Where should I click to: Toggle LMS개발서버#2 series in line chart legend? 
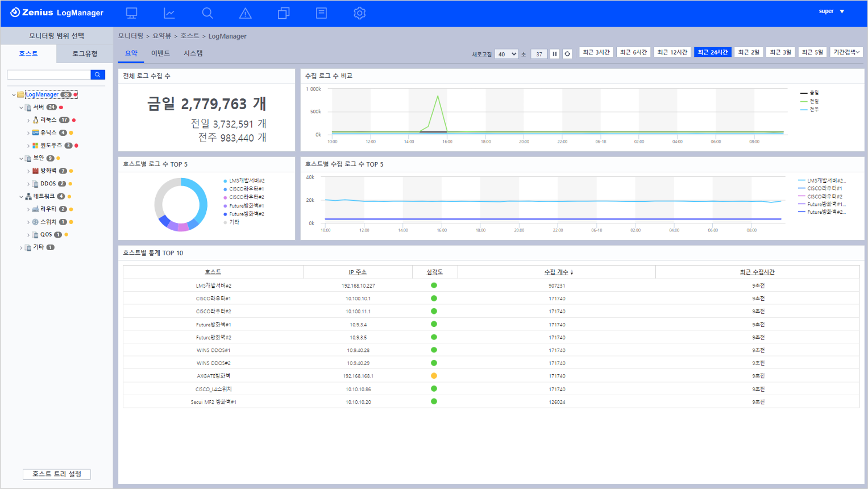822,180
